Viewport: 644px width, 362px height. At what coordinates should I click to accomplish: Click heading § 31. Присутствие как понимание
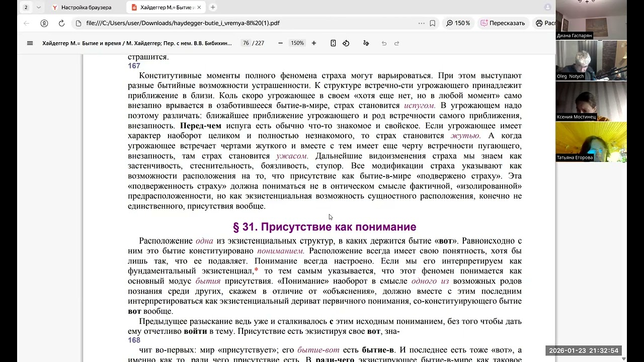coord(325,227)
